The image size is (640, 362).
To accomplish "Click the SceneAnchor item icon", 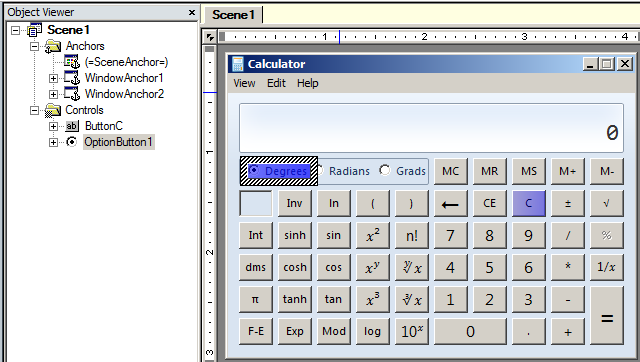I will [71, 62].
